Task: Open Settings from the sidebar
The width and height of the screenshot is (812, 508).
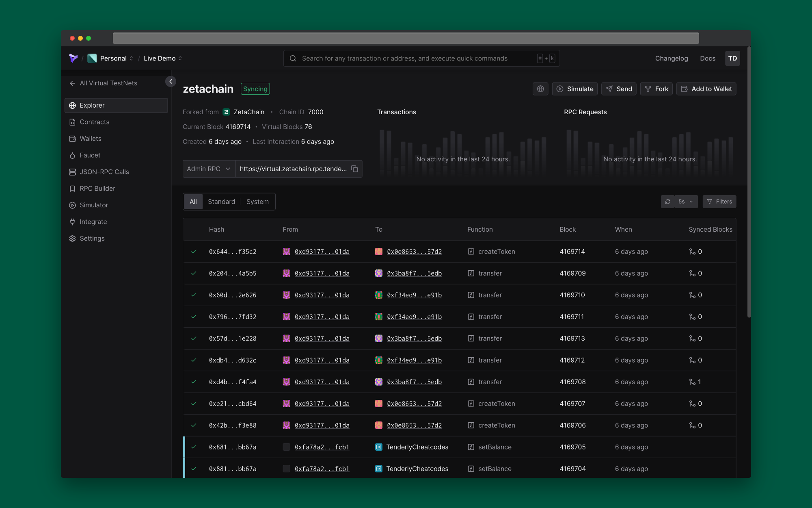Action: (92, 239)
